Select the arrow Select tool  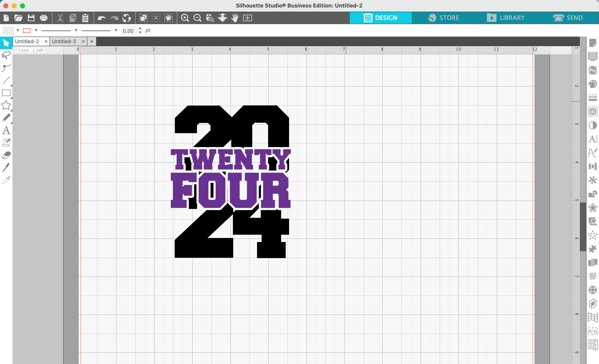point(6,43)
